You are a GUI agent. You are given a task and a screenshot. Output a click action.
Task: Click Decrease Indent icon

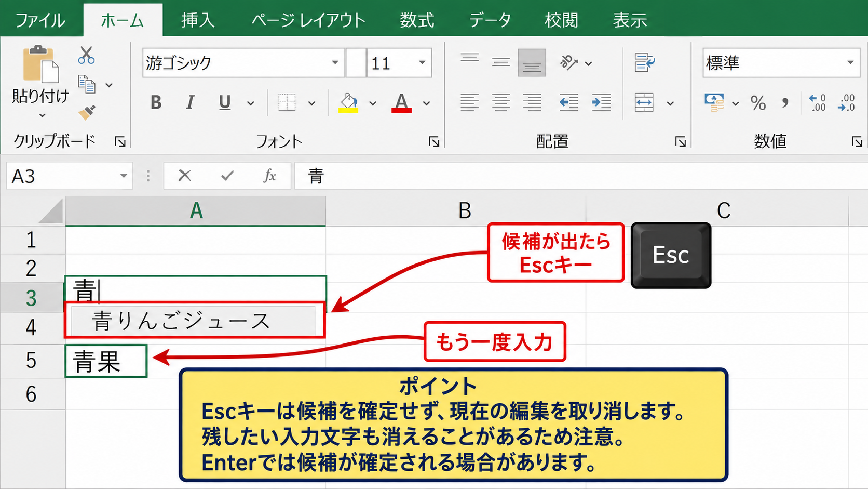569,102
